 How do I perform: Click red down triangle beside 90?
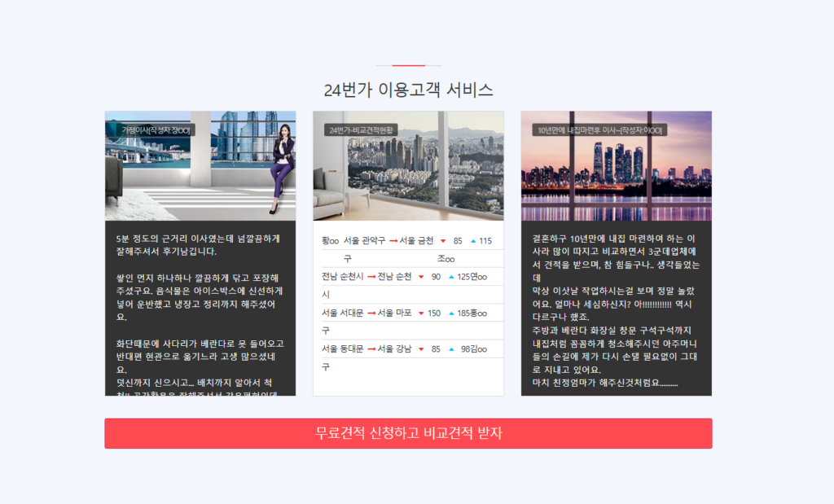(421, 277)
